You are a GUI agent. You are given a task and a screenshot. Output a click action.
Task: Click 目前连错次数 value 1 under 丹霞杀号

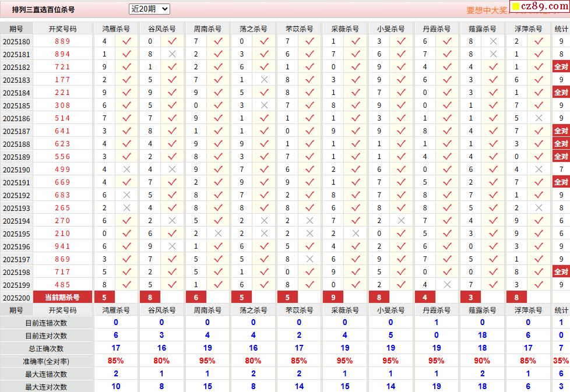[436, 322]
